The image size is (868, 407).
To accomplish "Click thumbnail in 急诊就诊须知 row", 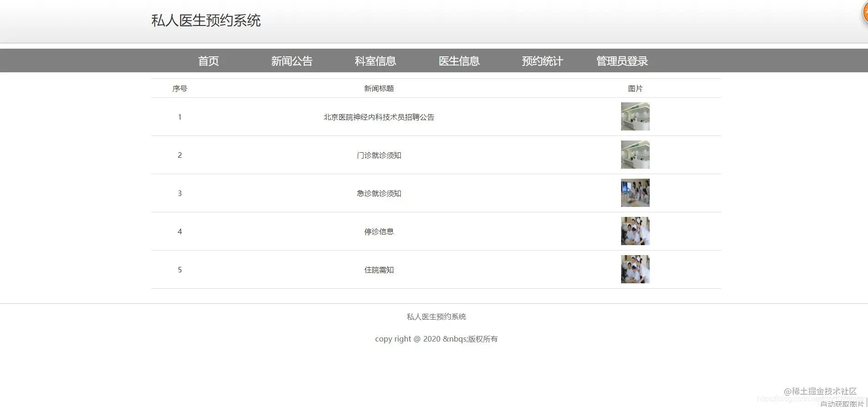I will click(x=635, y=193).
